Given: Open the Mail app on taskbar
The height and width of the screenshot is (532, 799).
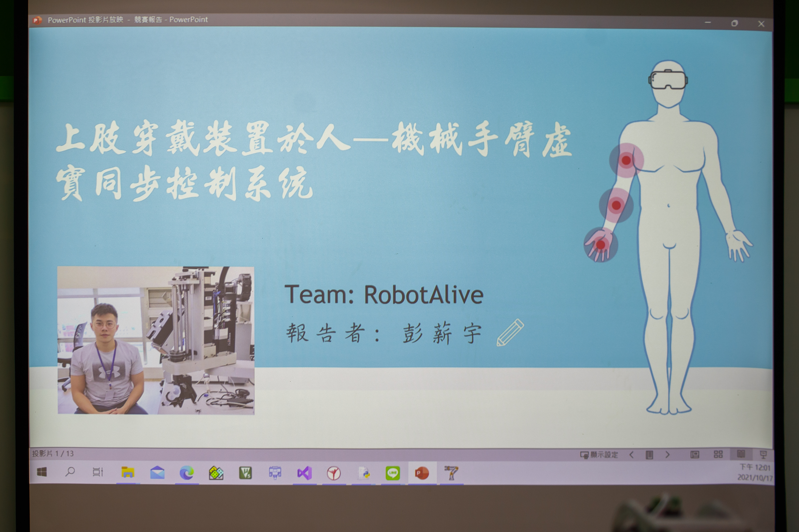Looking at the screenshot, I should 157,473.
